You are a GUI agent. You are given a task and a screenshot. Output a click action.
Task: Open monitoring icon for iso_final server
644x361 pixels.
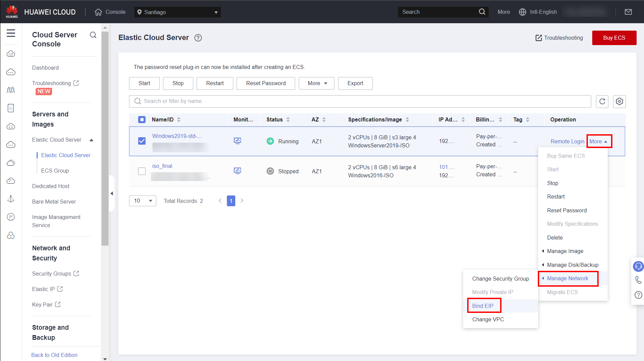click(x=237, y=171)
